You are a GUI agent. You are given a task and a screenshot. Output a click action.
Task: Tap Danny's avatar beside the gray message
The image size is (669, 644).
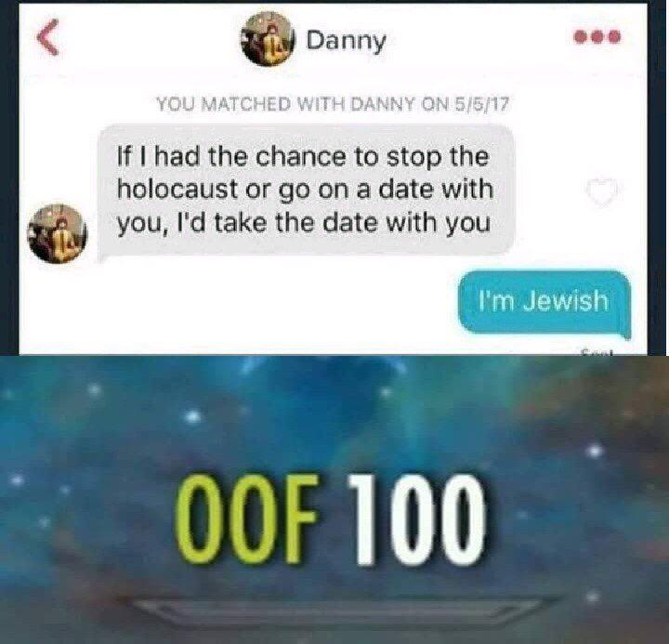(x=58, y=233)
